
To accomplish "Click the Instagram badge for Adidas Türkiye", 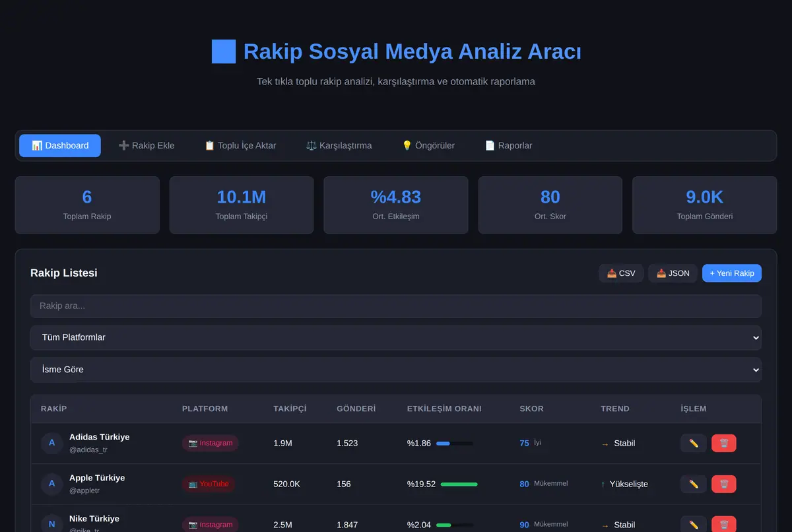I will [x=211, y=444].
